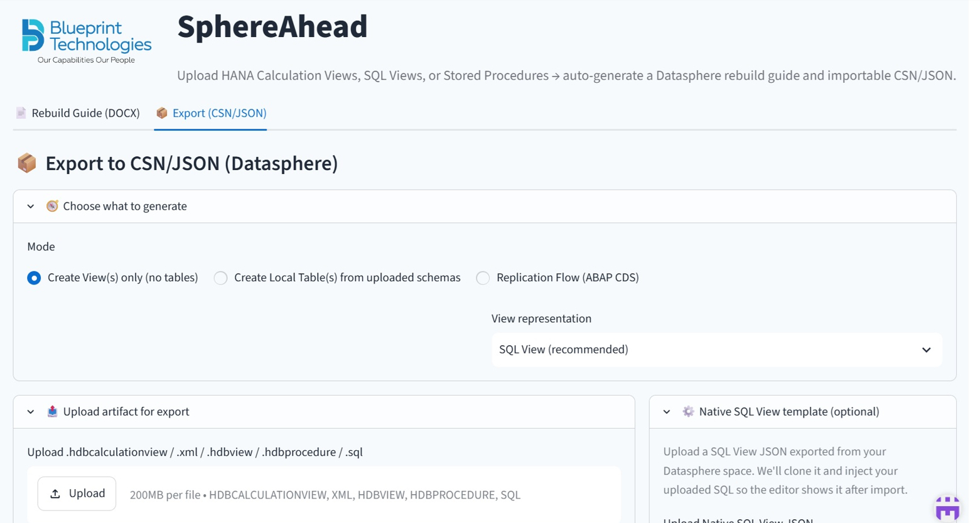Click the Upload button
This screenshot has width=980, height=523.
pyautogui.click(x=77, y=493)
